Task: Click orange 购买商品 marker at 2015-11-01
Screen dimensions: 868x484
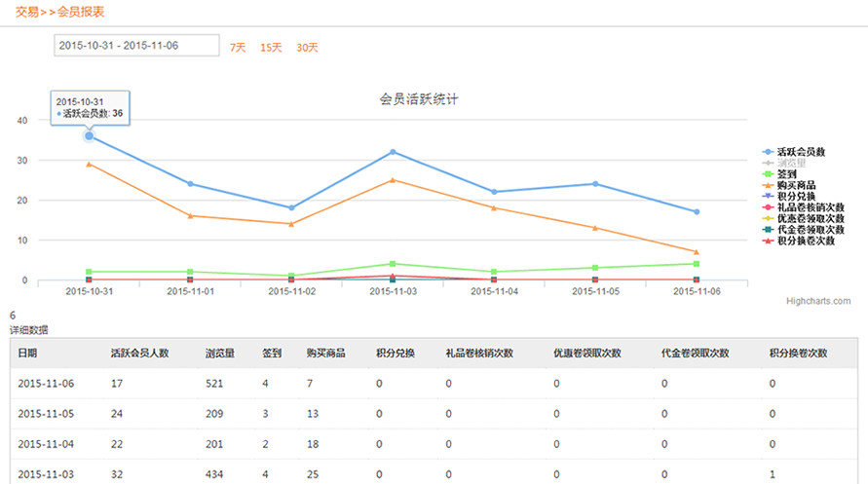Action: coord(190,215)
